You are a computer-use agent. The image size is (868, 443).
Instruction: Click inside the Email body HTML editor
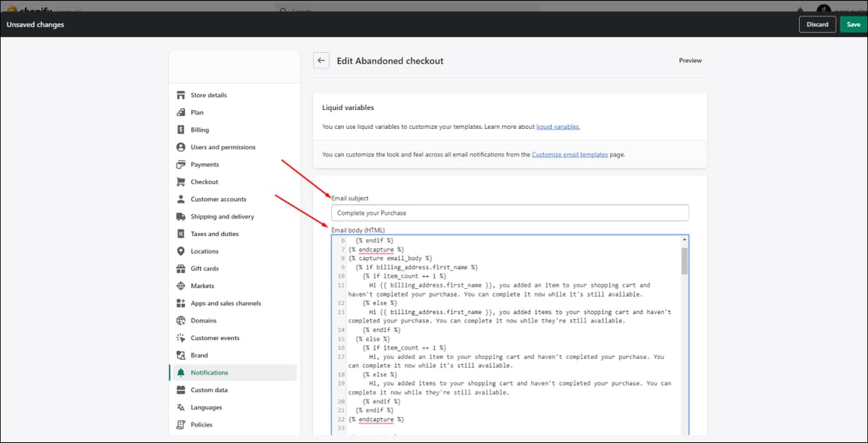tap(510, 334)
